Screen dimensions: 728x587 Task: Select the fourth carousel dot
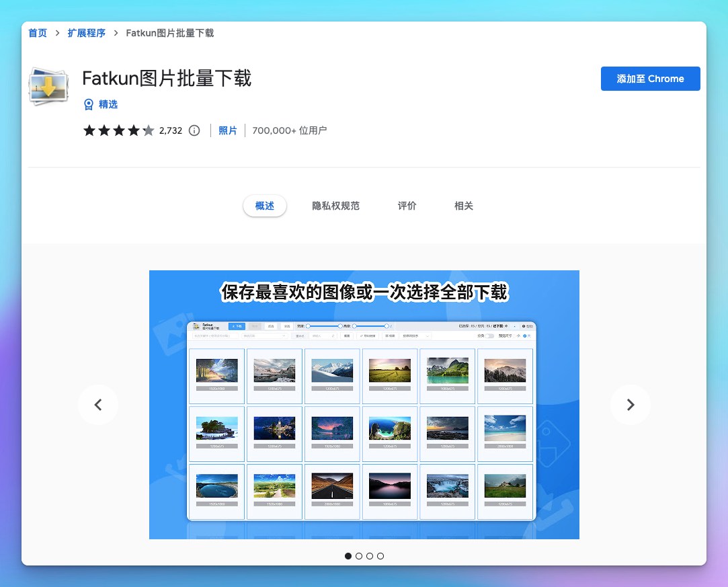click(380, 556)
